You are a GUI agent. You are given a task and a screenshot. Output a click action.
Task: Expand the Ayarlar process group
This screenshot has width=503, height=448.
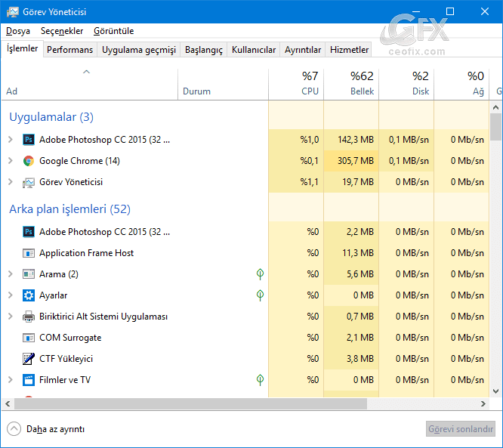[x=11, y=295]
